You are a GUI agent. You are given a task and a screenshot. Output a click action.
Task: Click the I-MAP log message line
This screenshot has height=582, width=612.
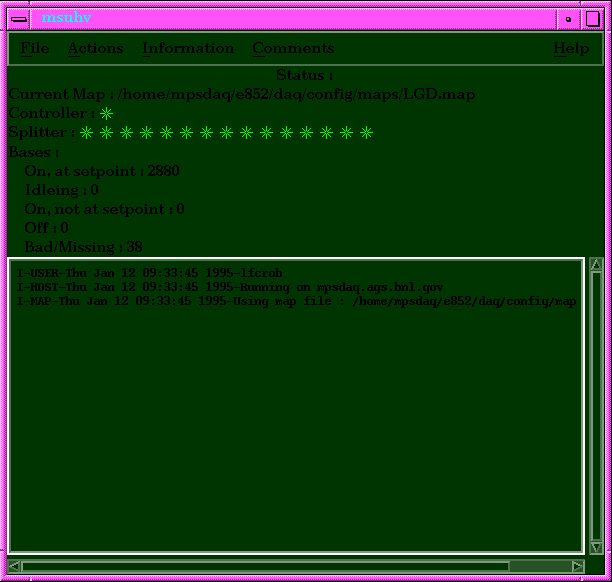pos(296,301)
